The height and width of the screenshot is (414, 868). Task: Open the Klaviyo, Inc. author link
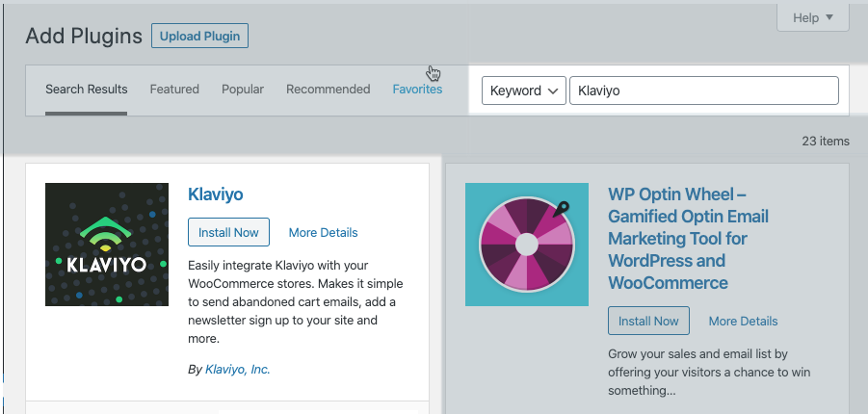pyautogui.click(x=238, y=369)
